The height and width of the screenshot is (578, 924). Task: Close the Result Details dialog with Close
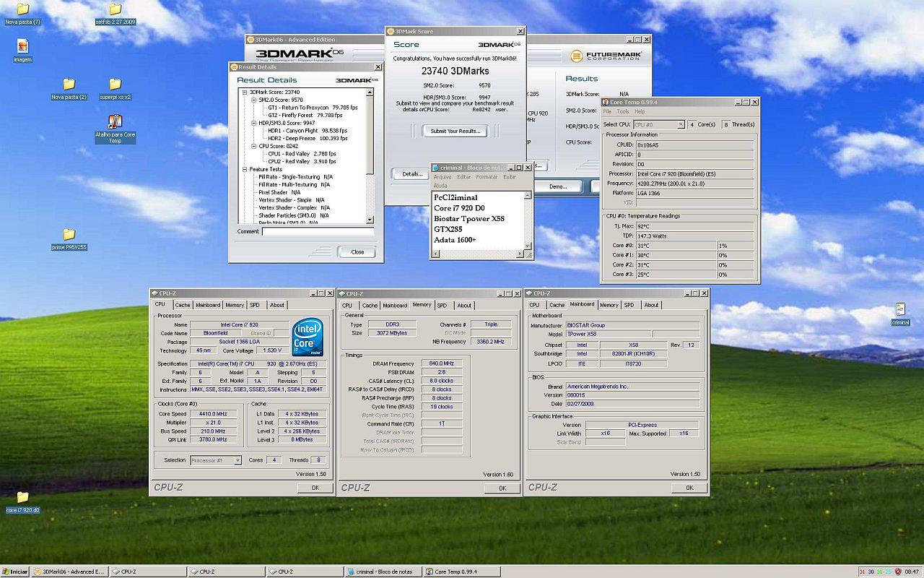click(x=357, y=252)
